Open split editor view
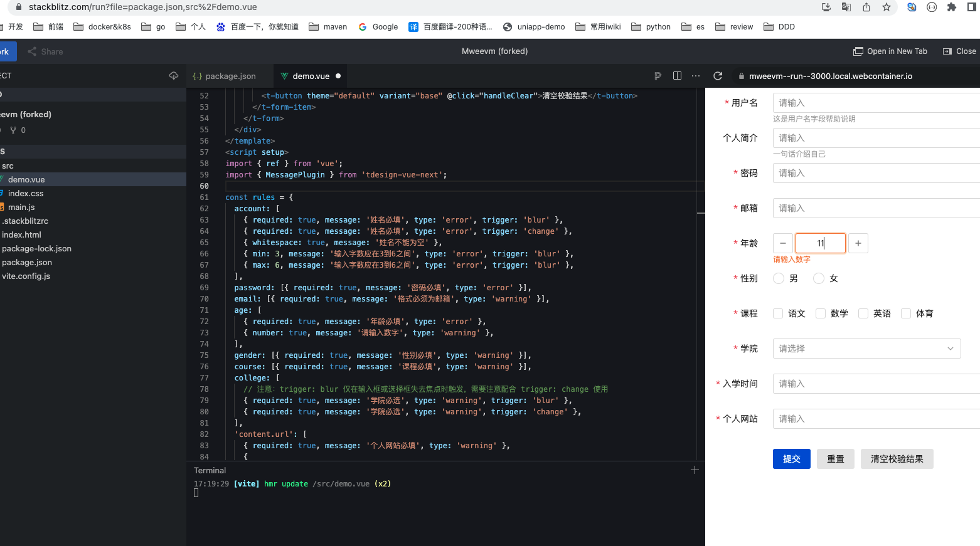Screen dimensions: 980x546 [677, 75]
